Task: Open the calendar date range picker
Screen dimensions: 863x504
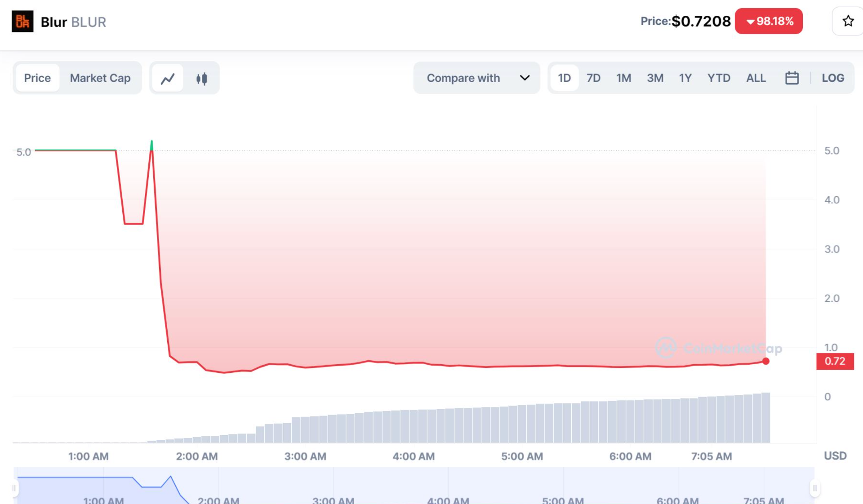Action: (792, 78)
